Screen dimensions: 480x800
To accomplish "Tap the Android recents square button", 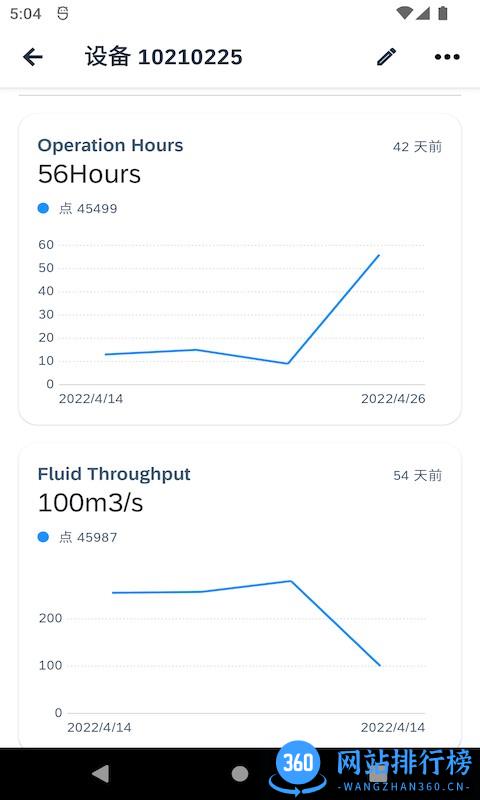I will tap(378, 773).
